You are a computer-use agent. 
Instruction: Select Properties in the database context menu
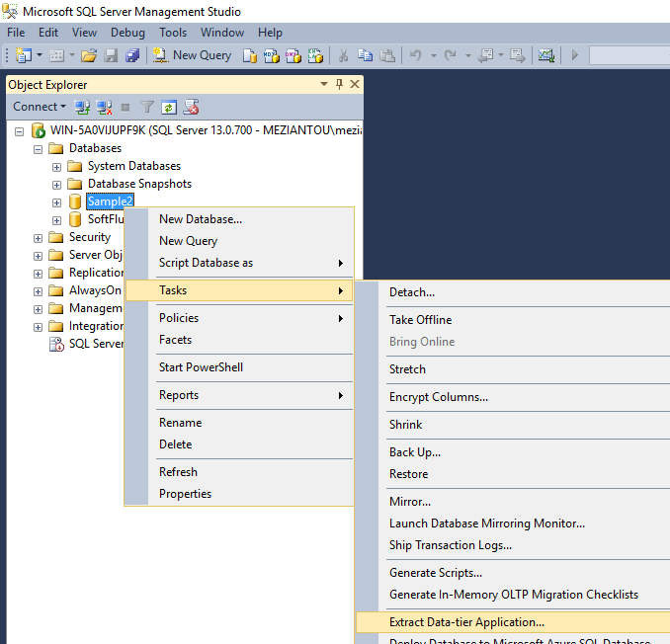[185, 494]
